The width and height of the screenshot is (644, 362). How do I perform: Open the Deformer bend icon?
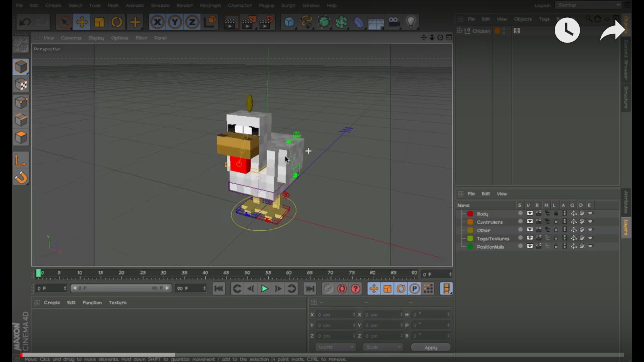click(359, 22)
